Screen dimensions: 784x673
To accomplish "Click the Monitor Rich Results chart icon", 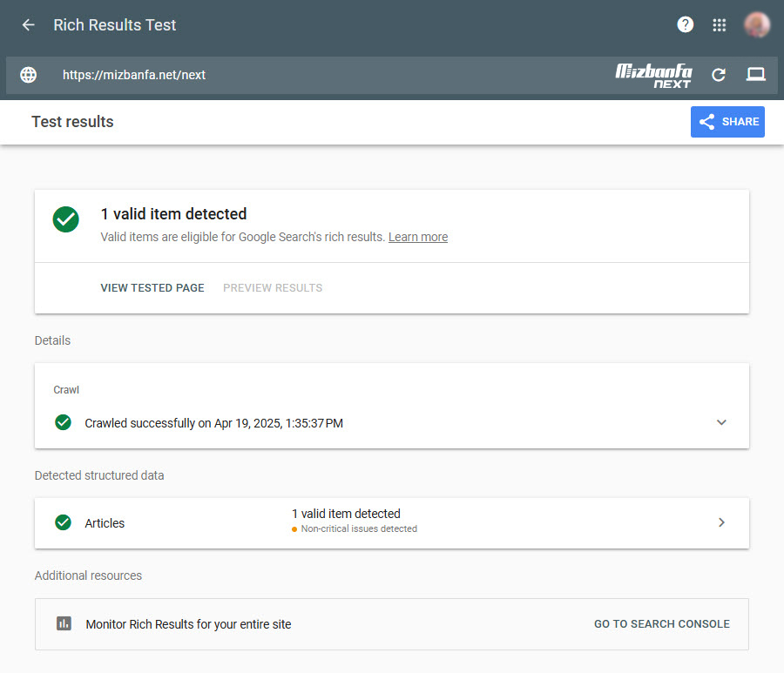I will 64,623.
